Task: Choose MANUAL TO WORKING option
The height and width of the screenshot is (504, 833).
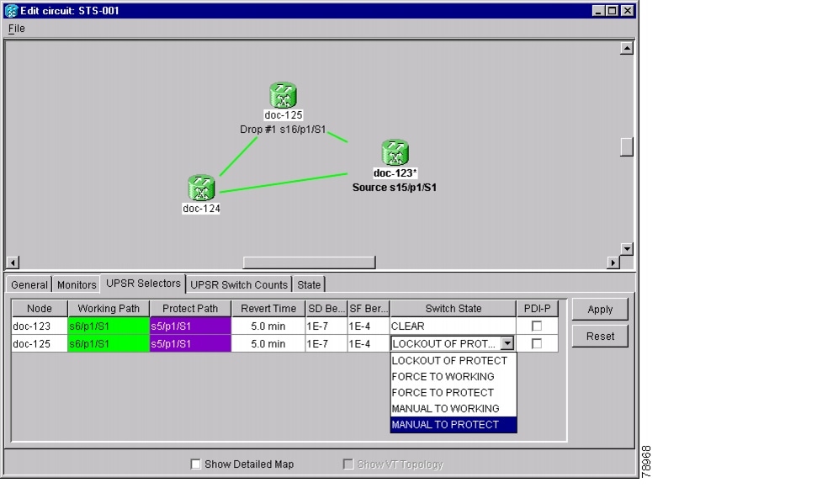Action: pos(454,408)
